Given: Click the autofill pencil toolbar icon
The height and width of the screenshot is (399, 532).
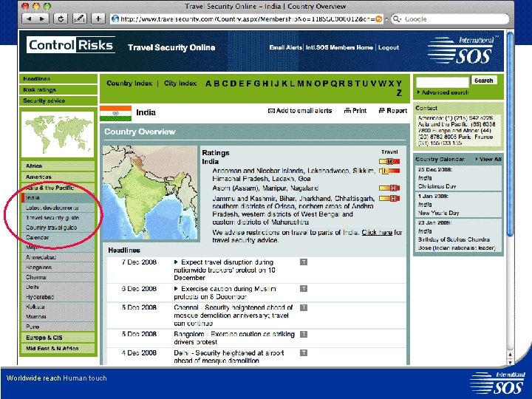Looking at the screenshot, I should click(79, 19).
